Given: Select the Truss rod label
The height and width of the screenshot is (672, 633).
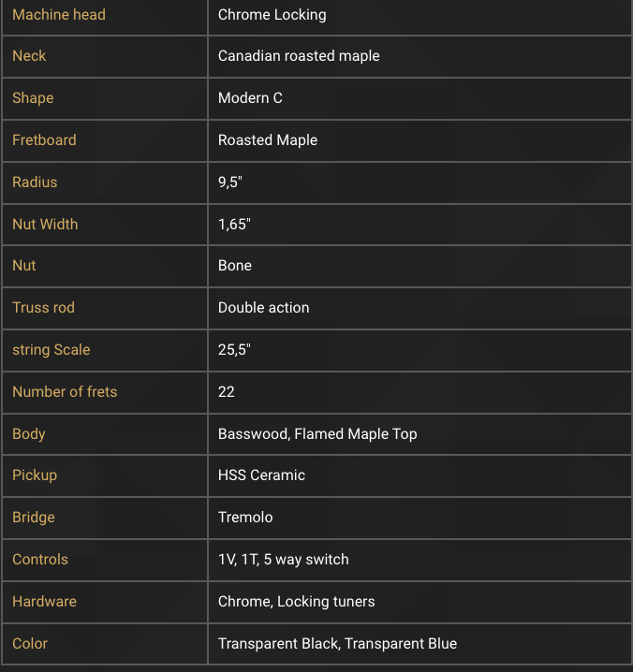Looking at the screenshot, I should click(43, 308).
